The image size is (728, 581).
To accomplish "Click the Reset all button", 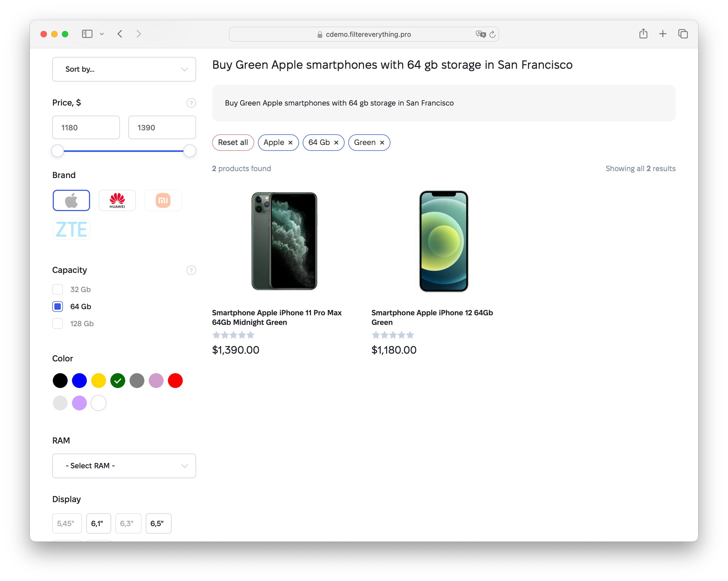I will tap(233, 142).
